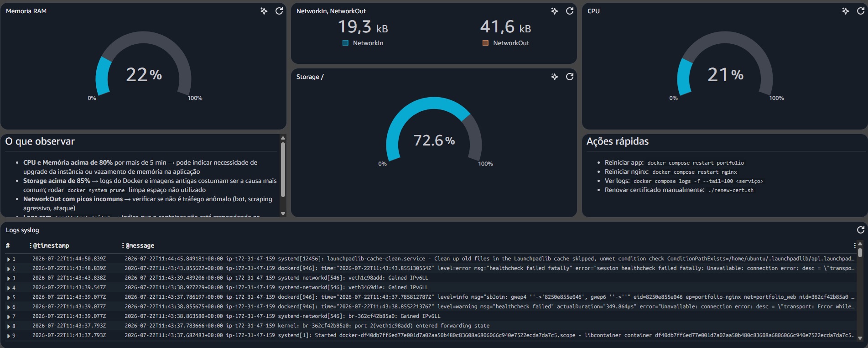The image size is (868, 348).
Task: Click the logs table scrollbar thumb
Action: click(x=860, y=252)
